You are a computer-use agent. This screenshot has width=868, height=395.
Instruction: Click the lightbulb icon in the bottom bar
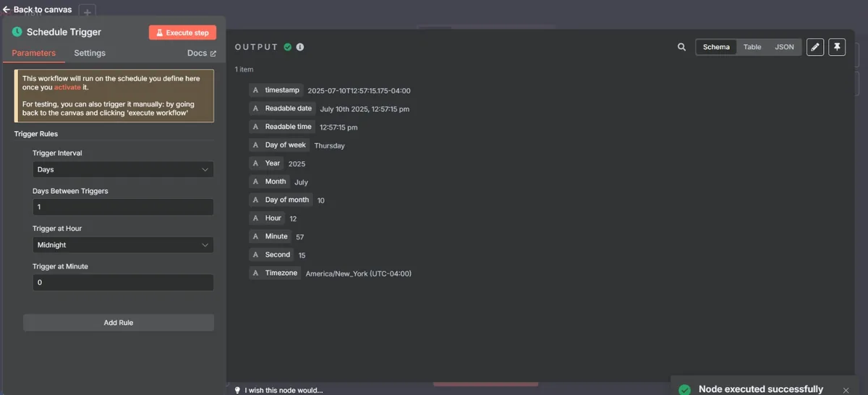click(x=237, y=390)
